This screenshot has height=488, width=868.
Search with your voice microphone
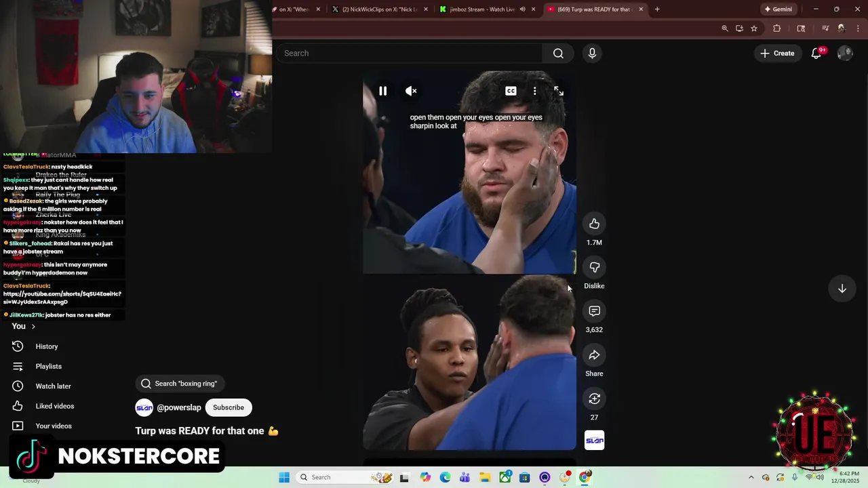tap(592, 54)
